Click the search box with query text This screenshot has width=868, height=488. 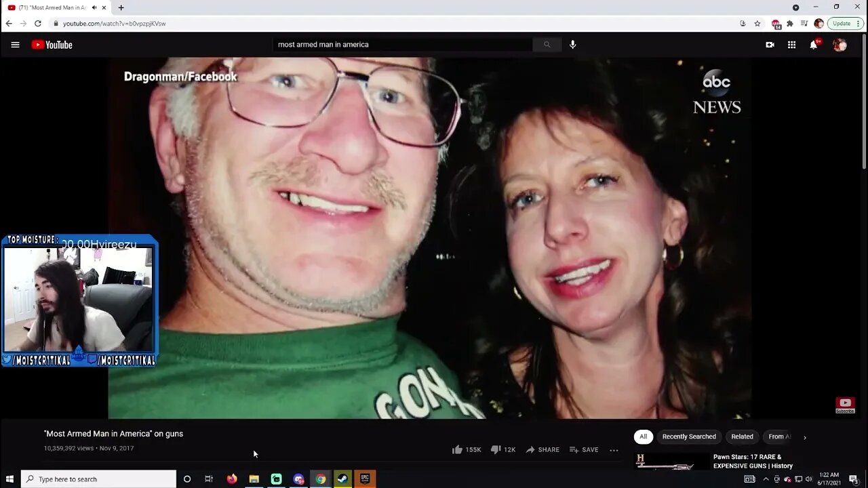(x=403, y=45)
